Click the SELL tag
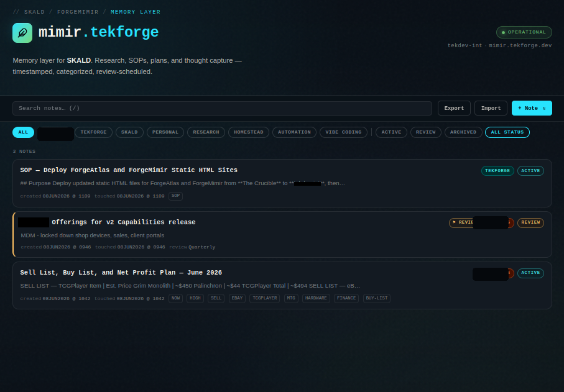This screenshot has height=392, width=564. 216,299
